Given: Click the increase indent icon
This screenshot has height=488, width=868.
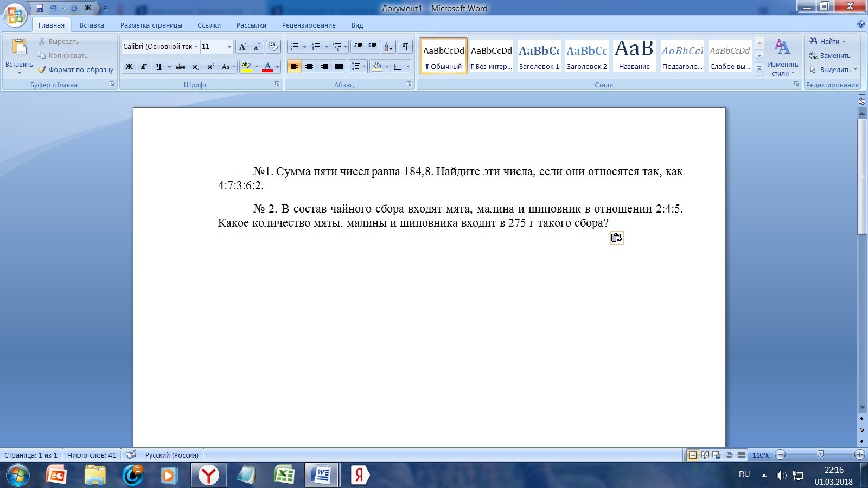Looking at the screenshot, I should coord(373,47).
